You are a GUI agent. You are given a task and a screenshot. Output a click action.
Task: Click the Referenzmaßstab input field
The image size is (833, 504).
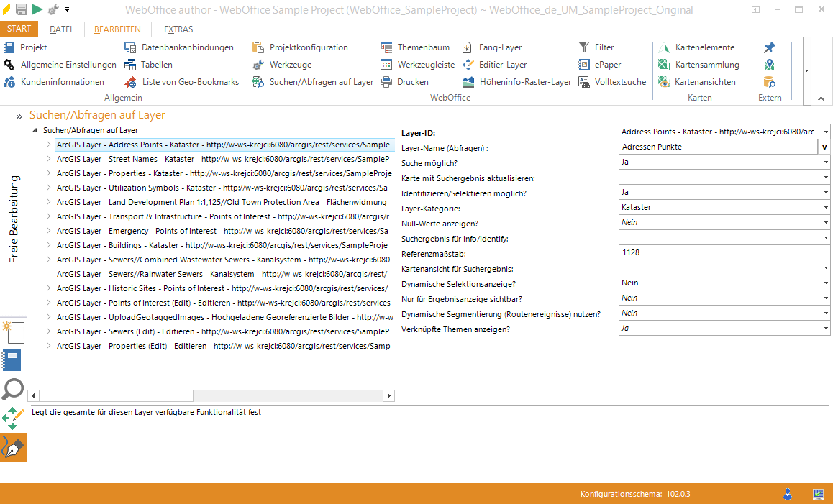coord(719,253)
